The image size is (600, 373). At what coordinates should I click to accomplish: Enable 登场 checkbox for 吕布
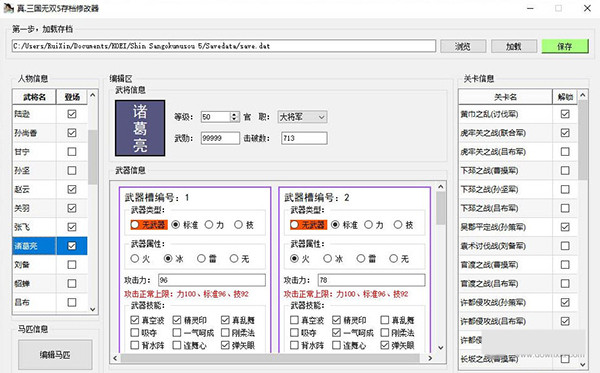pyautogui.click(x=72, y=302)
